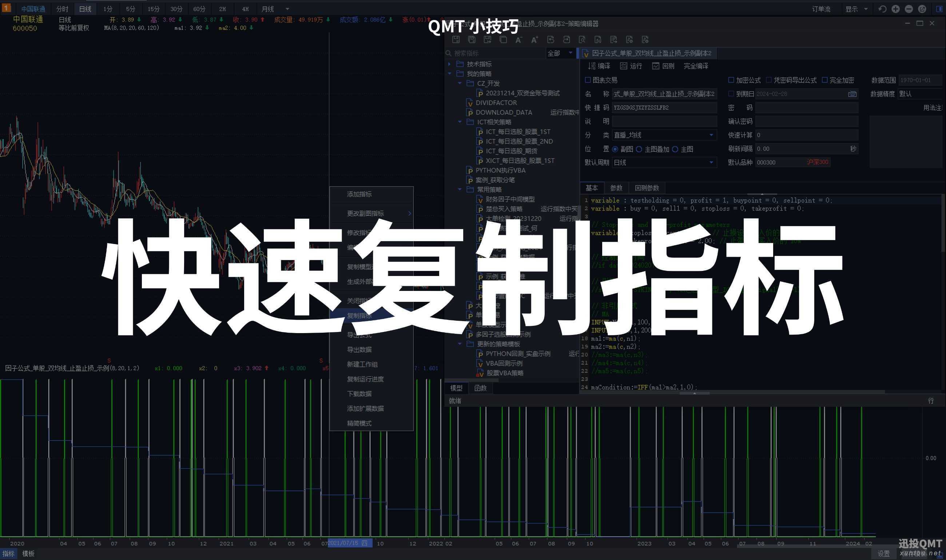Viewport: 946px width, 560px height.
Task: Click the 回测 backtest button
Action: click(663, 66)
